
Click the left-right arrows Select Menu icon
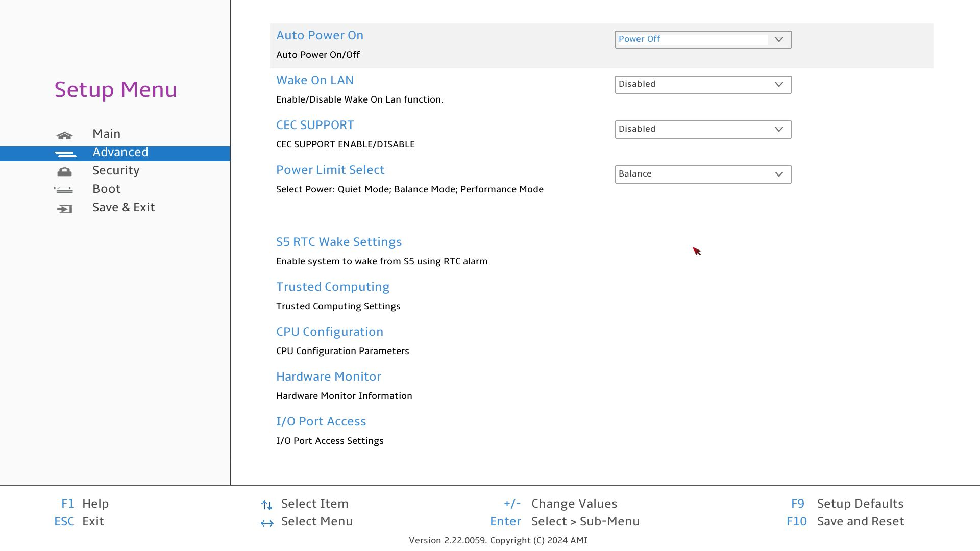[x=267, y=523]
